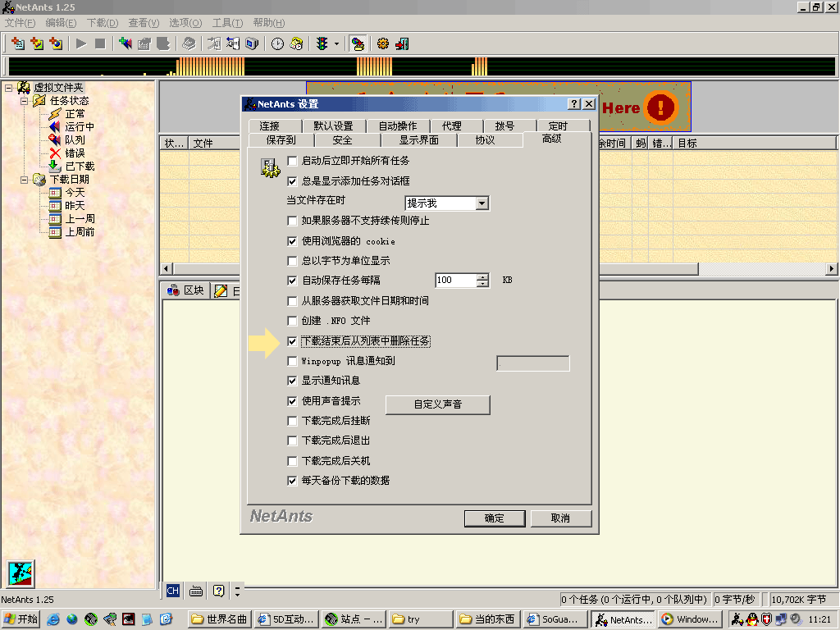Viewport: 840px width, 630px height.
Task: Select 今天 under 下载日期
Action: tap(75, 192)
